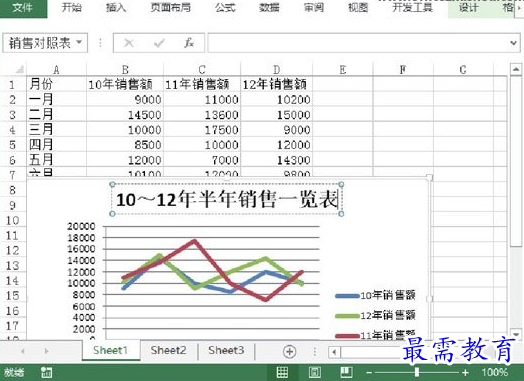Add a new sheet with plus icon

[289, 352]
